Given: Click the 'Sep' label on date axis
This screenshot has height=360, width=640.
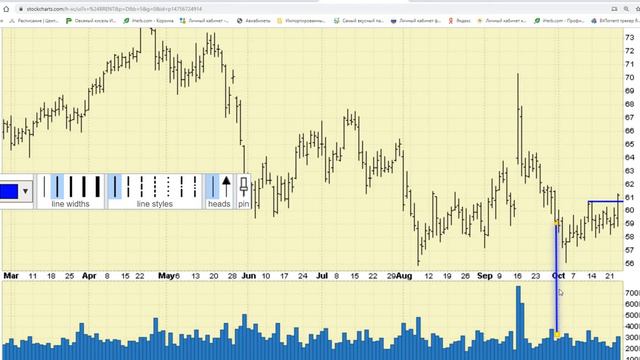Looking at the screenshot, I should 485,276.
